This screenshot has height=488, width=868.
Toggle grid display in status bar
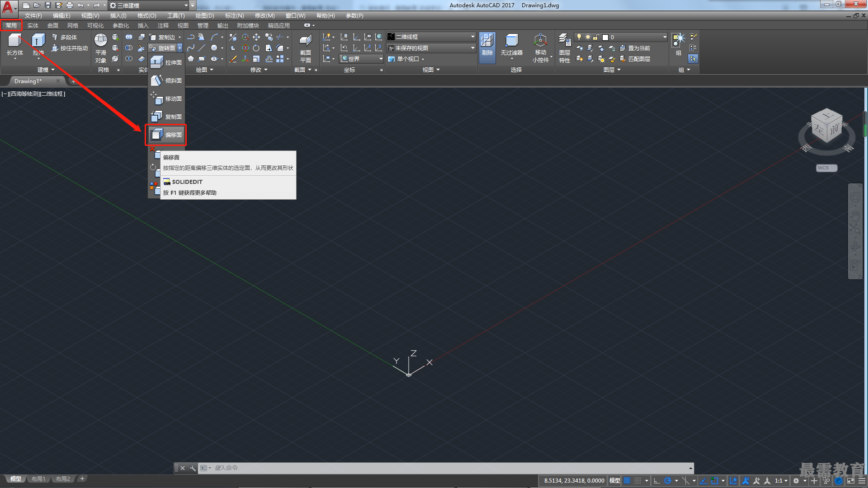point(627,481)
